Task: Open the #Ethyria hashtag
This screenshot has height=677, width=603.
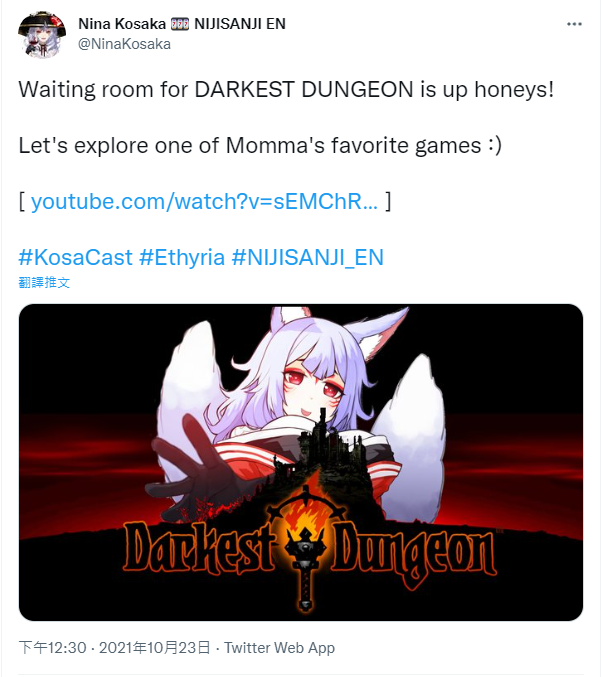Action: pyautogui.click(x=182, y=258)
